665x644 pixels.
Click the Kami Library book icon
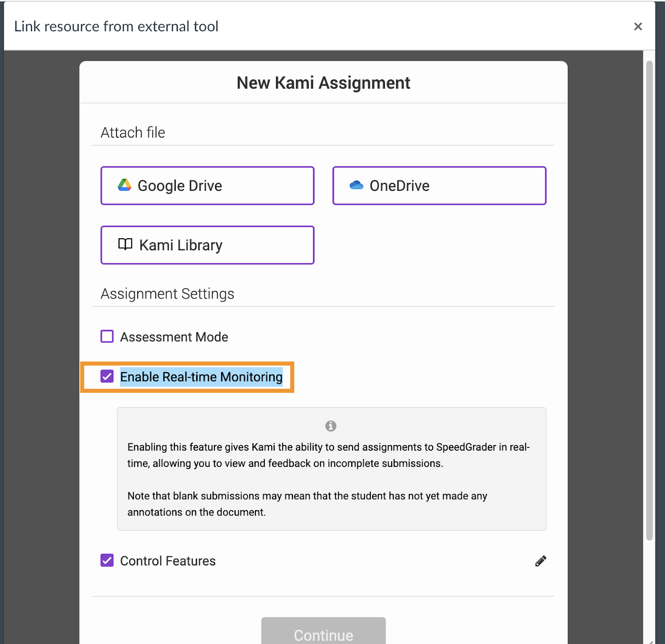tap(125, 244)
